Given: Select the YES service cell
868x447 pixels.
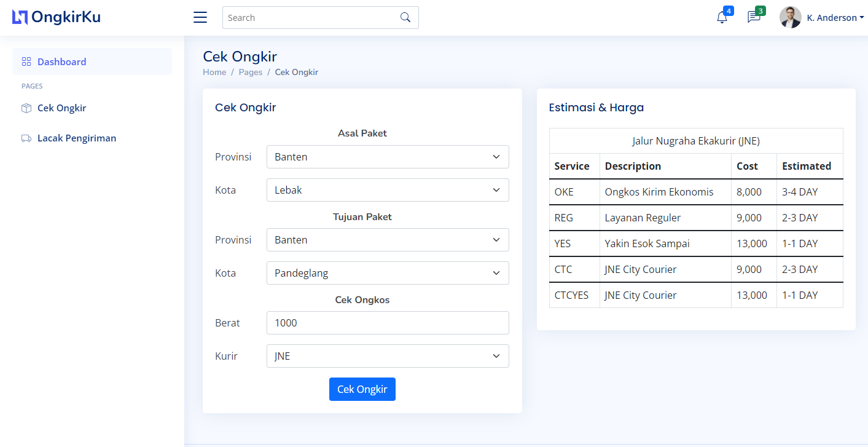Looking at the screenshot, I should [574, 243].
